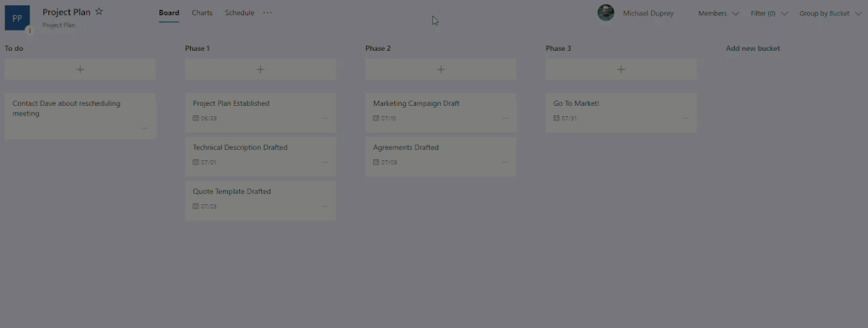This screenshot has width=868, height=328.
Task: Add task under Phase 2 plus
Action: click(x=441, y=69)
